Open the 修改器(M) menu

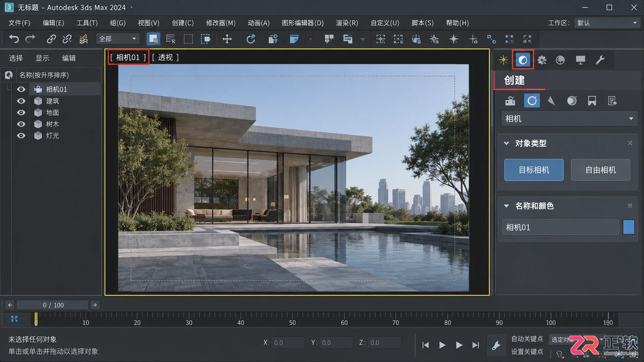[x=220, y=23]
